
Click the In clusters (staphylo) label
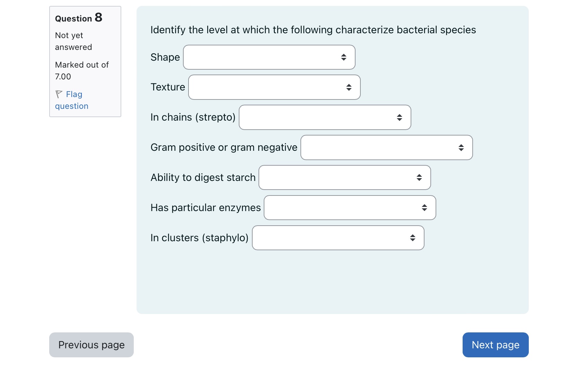(x=200, y=238)
